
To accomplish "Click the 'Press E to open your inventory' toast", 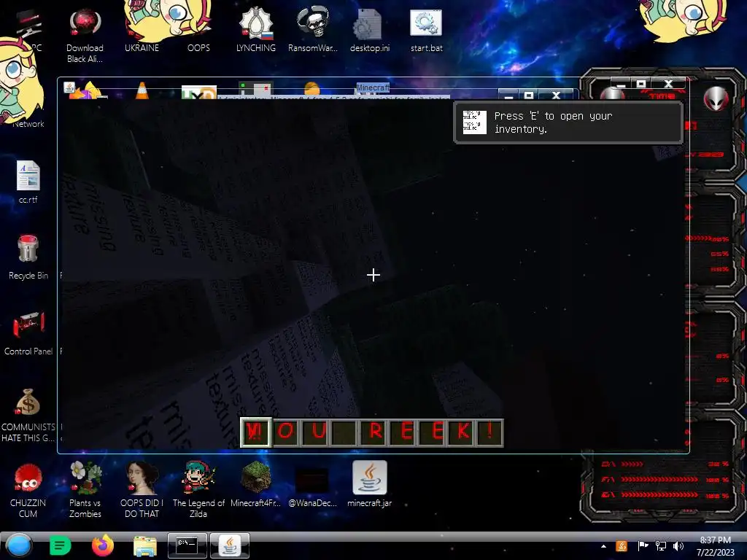I will point(568,122).
